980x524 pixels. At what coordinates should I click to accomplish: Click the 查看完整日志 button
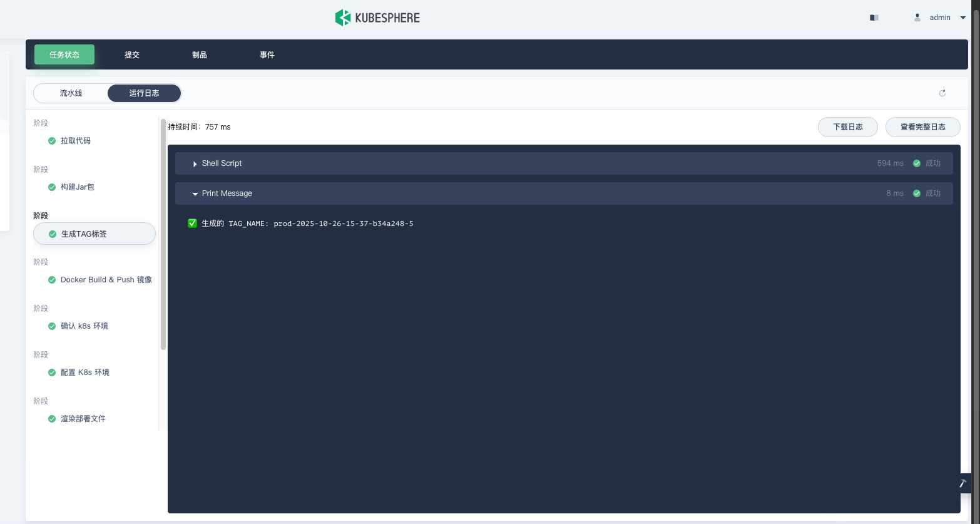coord(922,127)
